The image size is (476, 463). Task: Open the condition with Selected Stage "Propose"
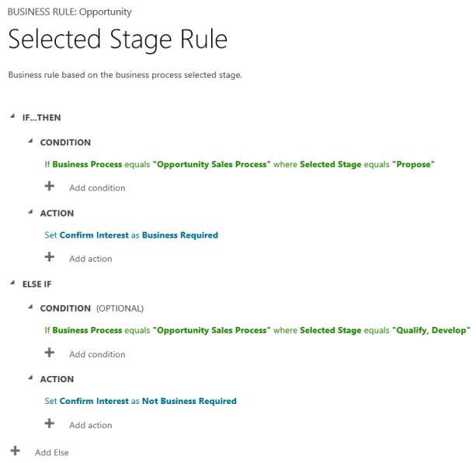coord(239,165)
